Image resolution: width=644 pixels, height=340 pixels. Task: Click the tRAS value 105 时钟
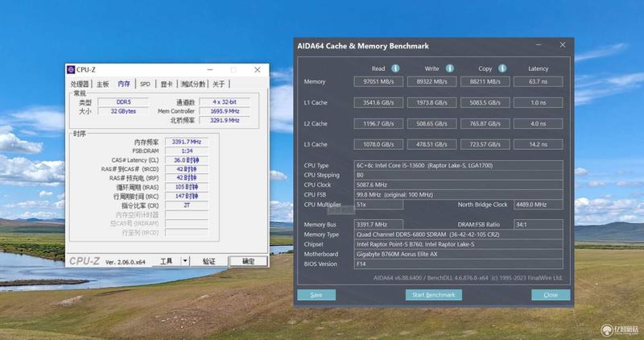pyautogui.click(x=187, y=187)
